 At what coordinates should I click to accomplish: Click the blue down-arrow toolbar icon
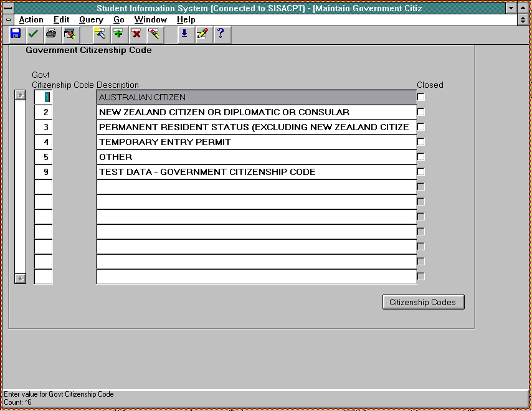point(184,34)
